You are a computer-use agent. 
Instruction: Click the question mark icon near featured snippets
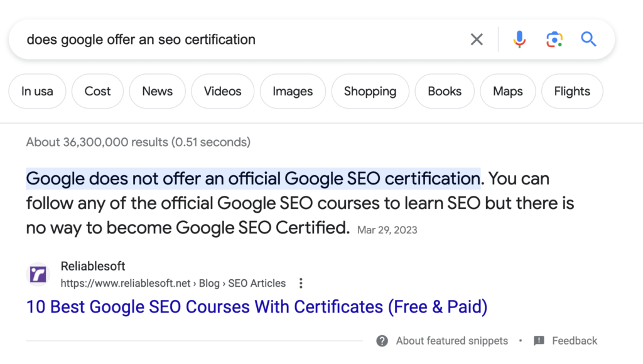click(381, 341)
